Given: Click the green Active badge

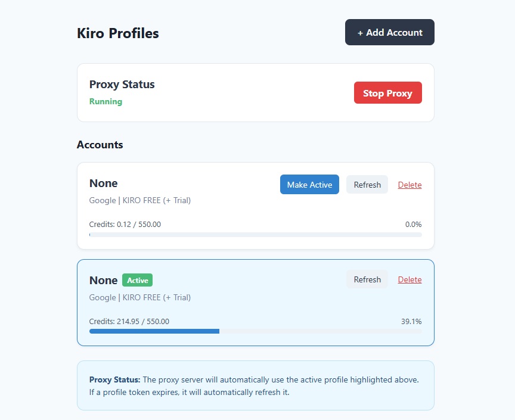Looking at the screenshot, I should (137, 280).
